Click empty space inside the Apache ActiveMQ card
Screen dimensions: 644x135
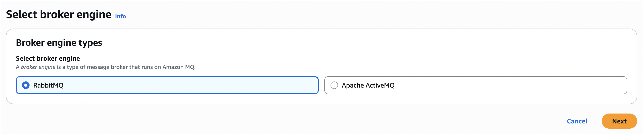coord(500,85)
